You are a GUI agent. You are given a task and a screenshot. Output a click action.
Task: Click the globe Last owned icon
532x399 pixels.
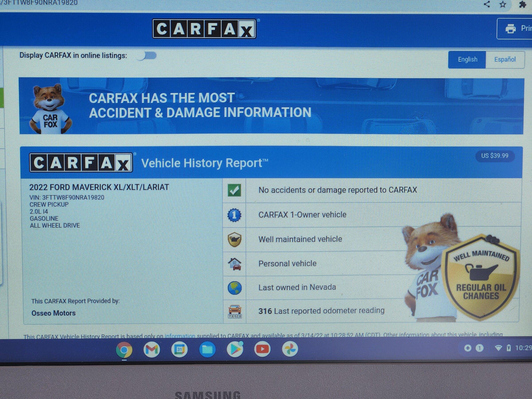coord(235,288)
